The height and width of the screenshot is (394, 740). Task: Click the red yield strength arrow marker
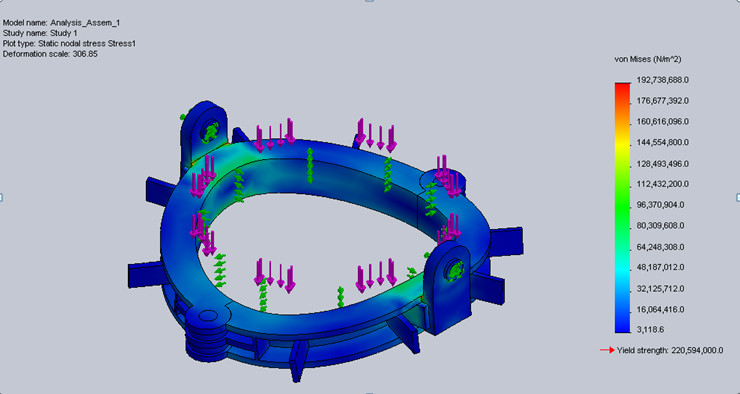(607, 350)
